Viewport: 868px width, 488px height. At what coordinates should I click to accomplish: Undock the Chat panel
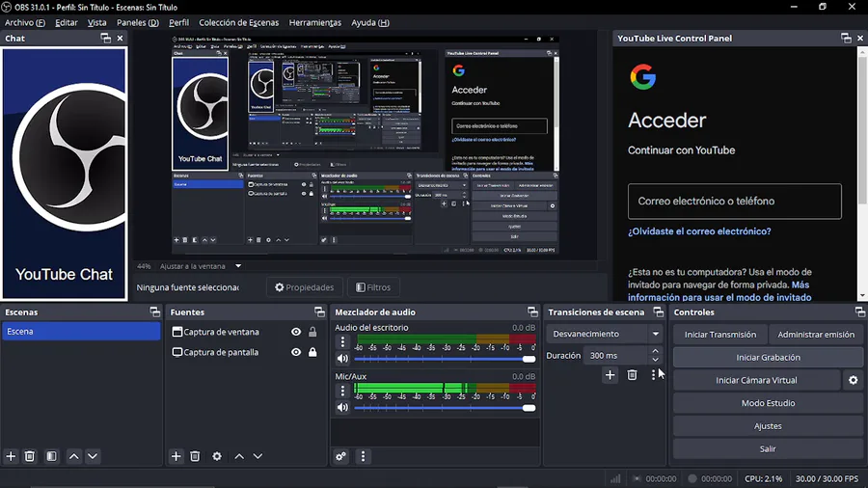[106, 39]
